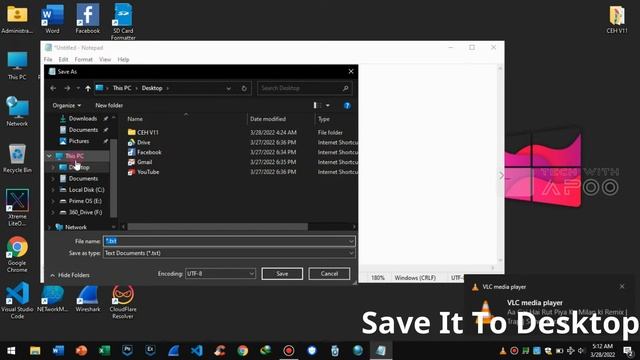Go forward in the Save As dialog
This screenshot has height=360, width=640.
(67, 88)
